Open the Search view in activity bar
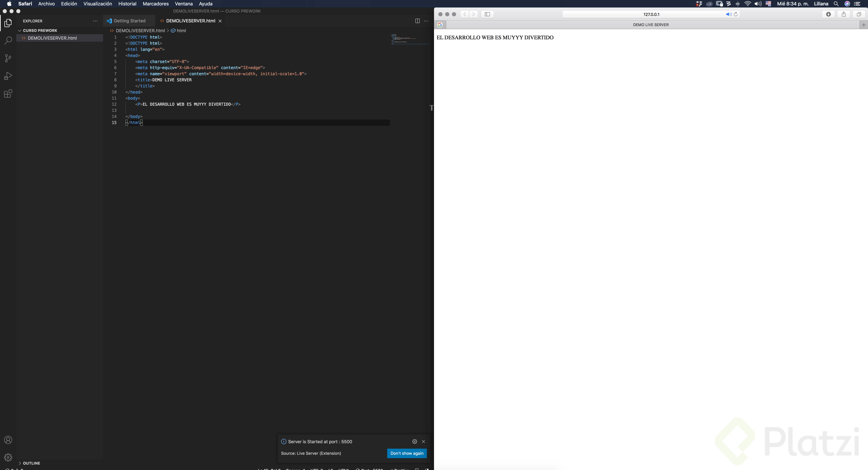 point(8,40)
